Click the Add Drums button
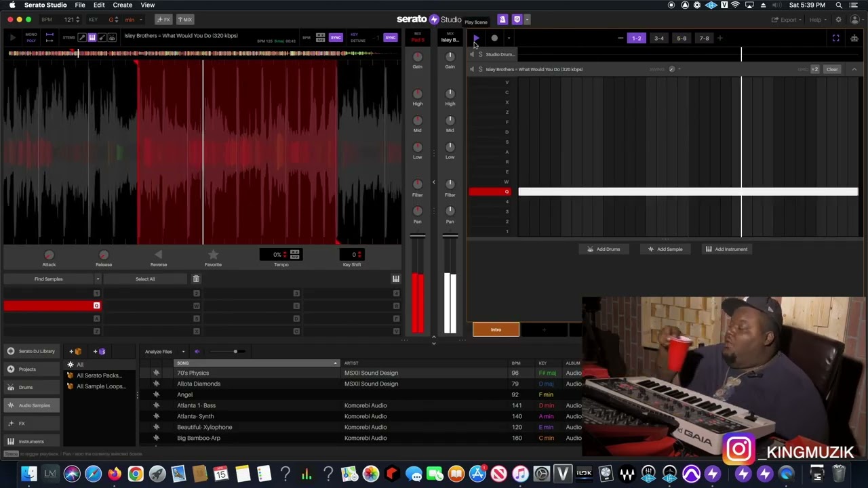 [x=604, y=249]
